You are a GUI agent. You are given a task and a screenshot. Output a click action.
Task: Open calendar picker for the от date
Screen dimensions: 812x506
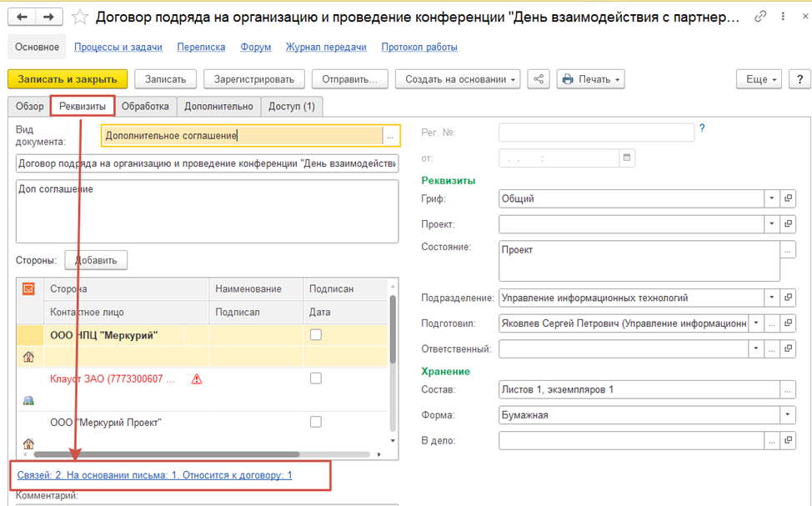(627, 158)
